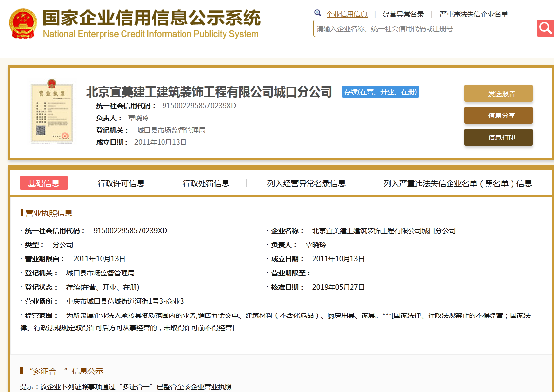Switch to the 行政许可信息 tab
Viewport: 554px width, 392px height.
coord(121,183)
